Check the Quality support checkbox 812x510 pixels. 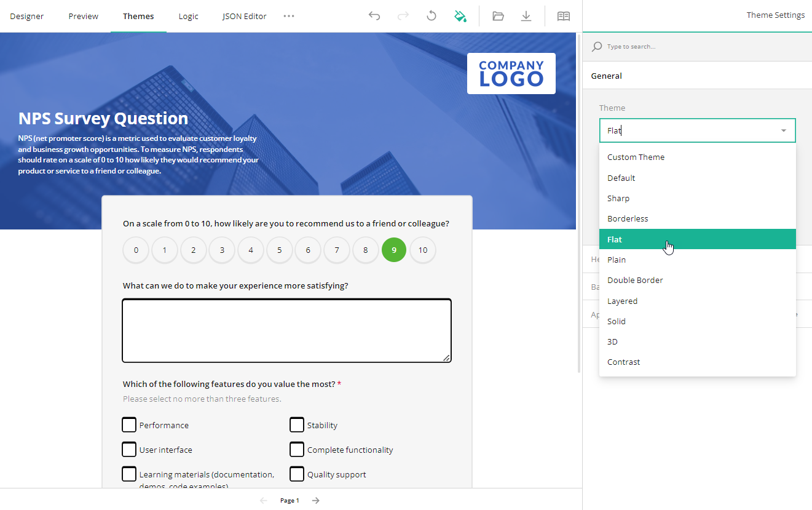click(x=297, y=474)
